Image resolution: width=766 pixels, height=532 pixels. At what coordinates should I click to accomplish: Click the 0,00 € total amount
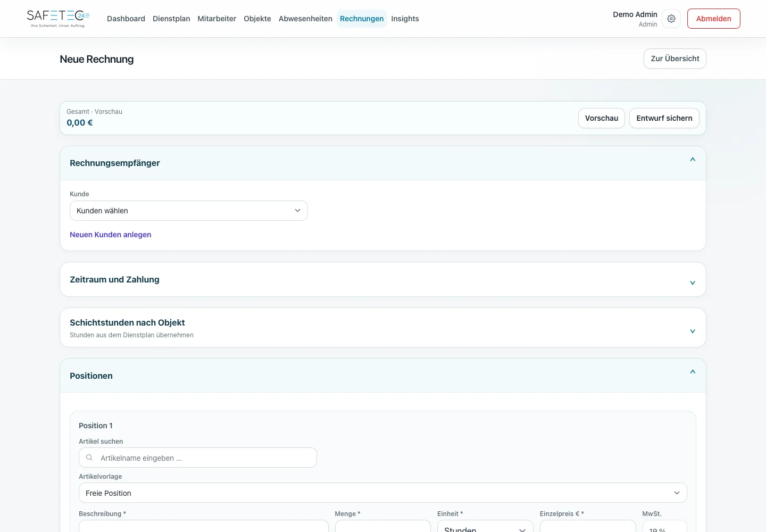pos(80,123)
